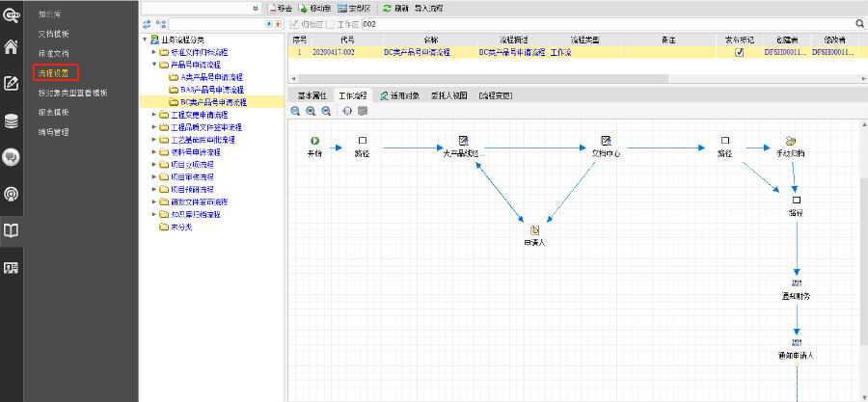This screenshot has width=868, height=402.
Task: Expand the 项目立项流程 tree node
Action: [x=154, y=165]
